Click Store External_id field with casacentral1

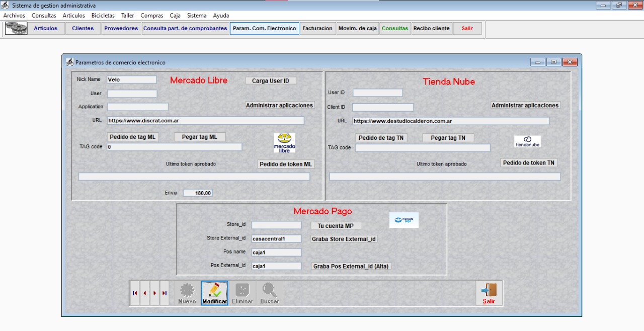tap(276, 239)
